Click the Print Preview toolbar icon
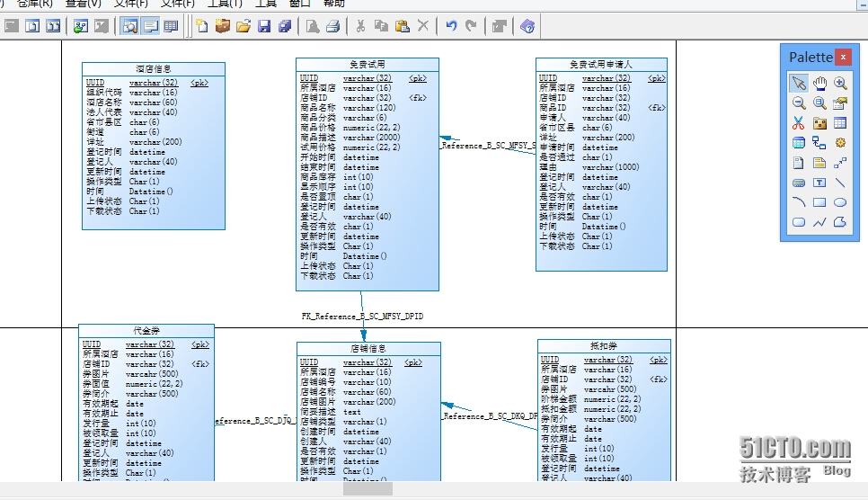 [x=312, y=26]
